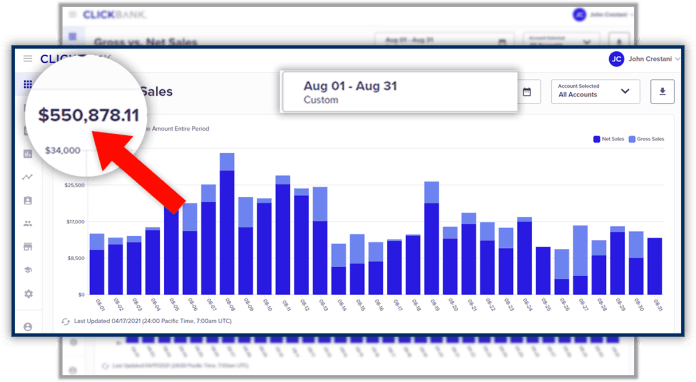
Task: Open the calendar date picker icon
Action: click(x=527, y=92)
